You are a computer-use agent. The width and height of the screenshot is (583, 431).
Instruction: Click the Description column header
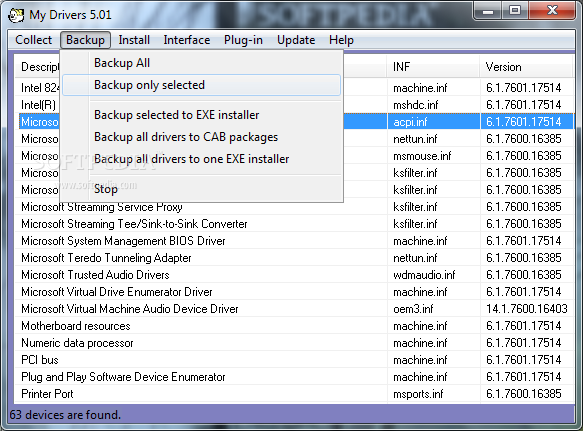[37, 67]
